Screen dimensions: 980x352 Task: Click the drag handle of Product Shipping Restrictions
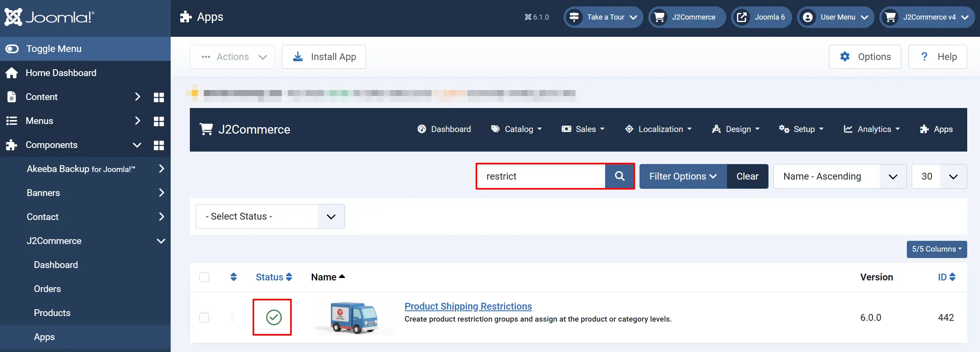pyautogui.click(x=232, y=318)
